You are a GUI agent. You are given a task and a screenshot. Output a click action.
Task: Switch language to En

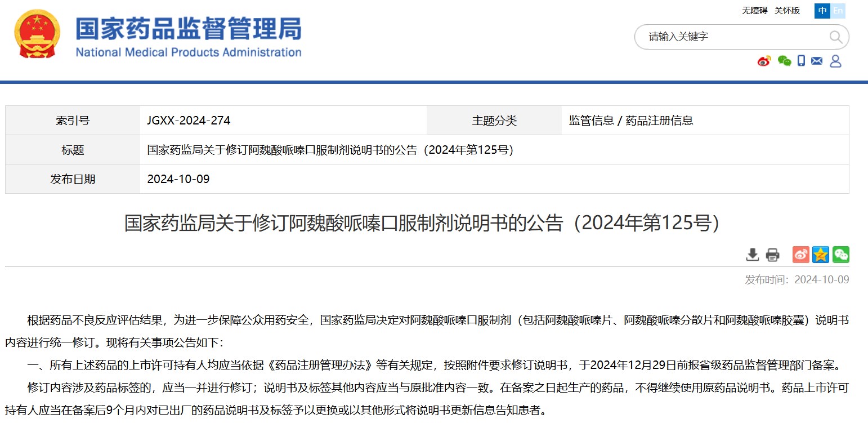coord(838,11)
